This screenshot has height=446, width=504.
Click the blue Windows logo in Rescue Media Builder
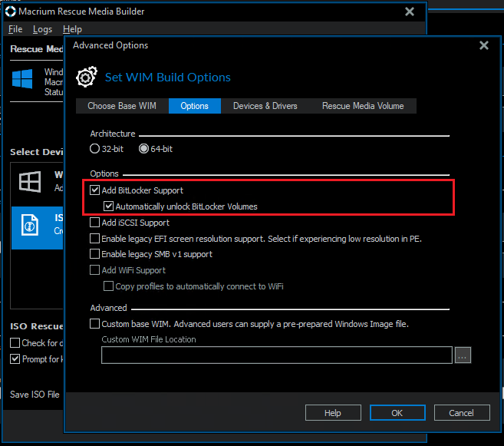coord(22,78)
